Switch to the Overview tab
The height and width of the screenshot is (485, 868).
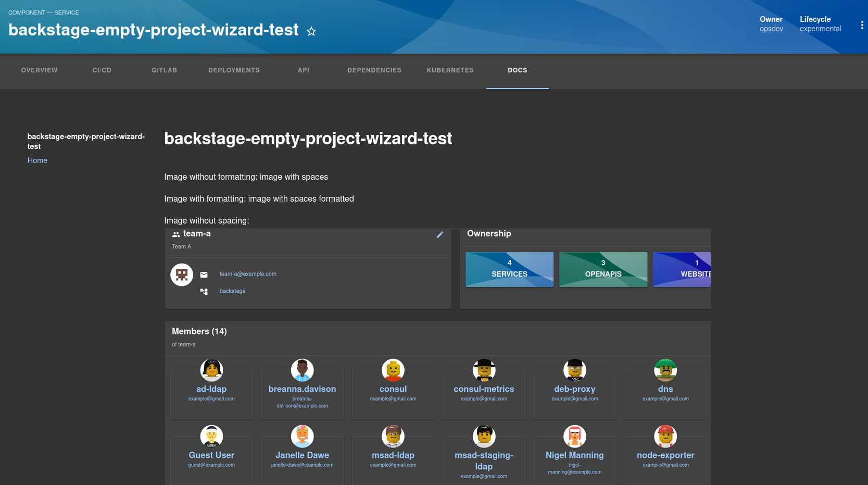pyautogui.click(x=39, y=70)
